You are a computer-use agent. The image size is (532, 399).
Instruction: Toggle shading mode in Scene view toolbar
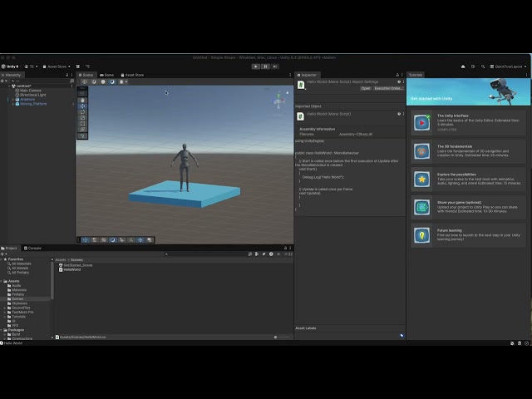tap(85, 81)
